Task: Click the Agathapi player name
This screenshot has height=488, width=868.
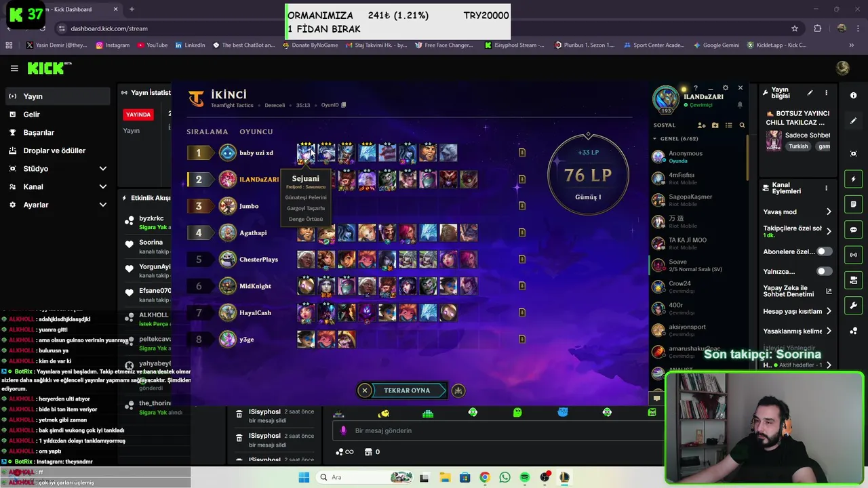Action: 253,232
